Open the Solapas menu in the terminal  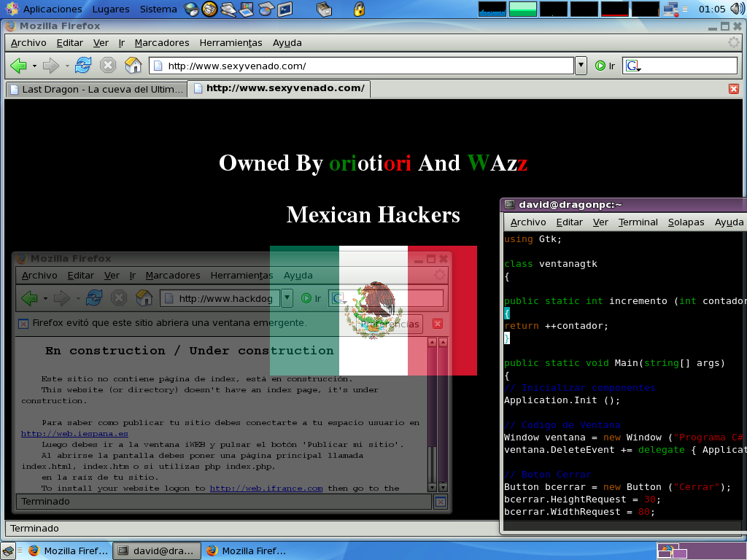coord(686,222)
